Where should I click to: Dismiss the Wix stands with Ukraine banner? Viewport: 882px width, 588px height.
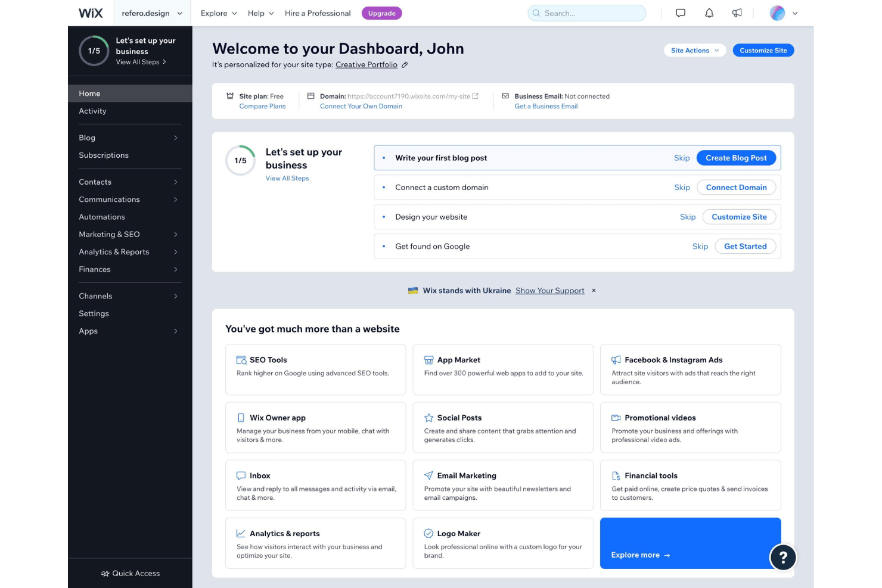pos(594,291)
